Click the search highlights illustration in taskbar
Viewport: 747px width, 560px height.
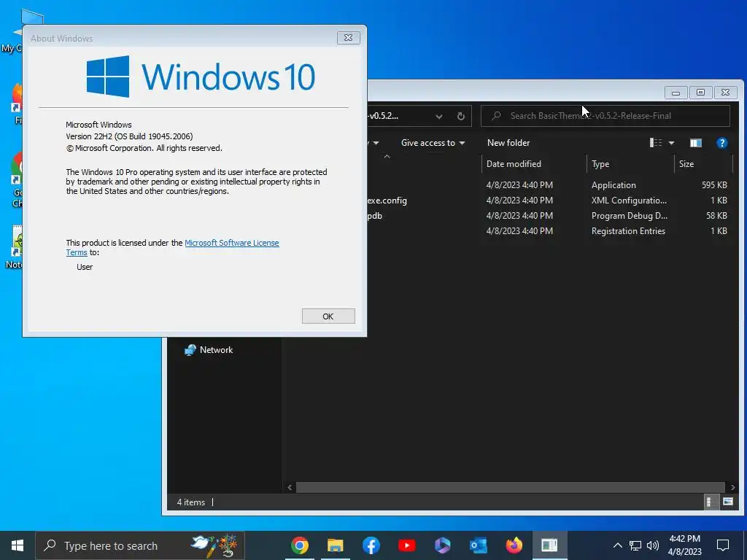[215, 545]
